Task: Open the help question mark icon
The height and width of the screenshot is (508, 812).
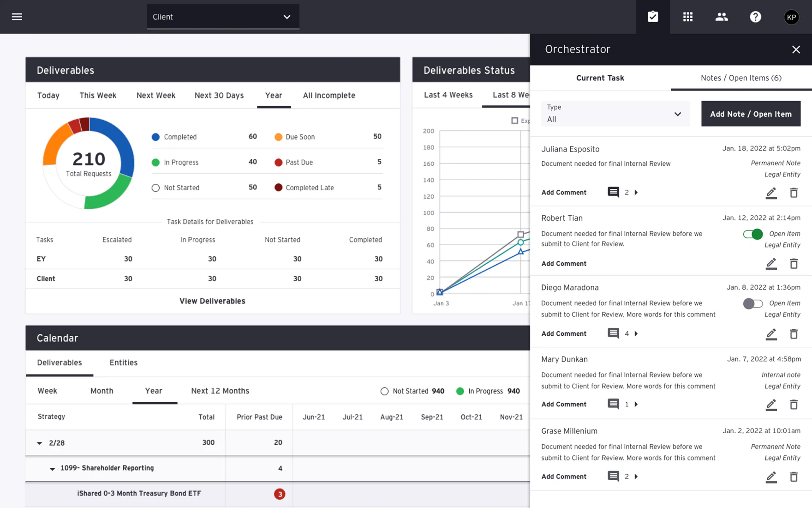Action: (x=755, y=17)
